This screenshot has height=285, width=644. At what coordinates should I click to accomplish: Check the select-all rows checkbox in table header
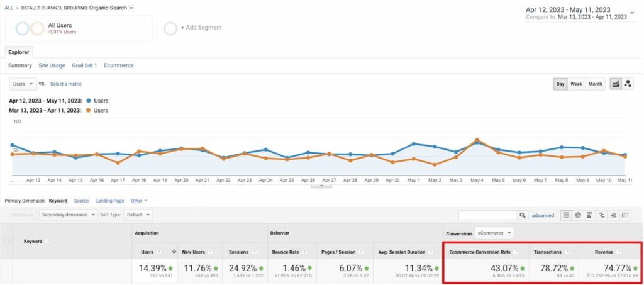pyautogui.click(x=7, y=241)
